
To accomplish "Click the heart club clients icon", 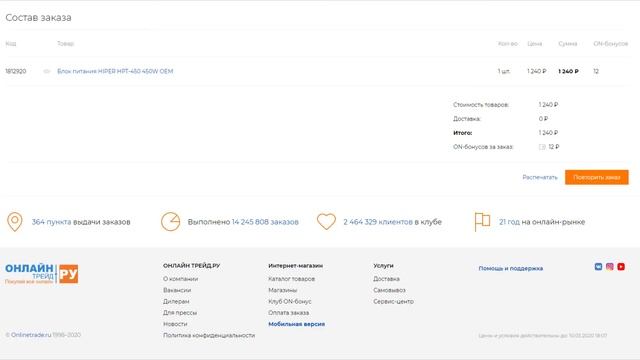I will (x=326, y=222).
